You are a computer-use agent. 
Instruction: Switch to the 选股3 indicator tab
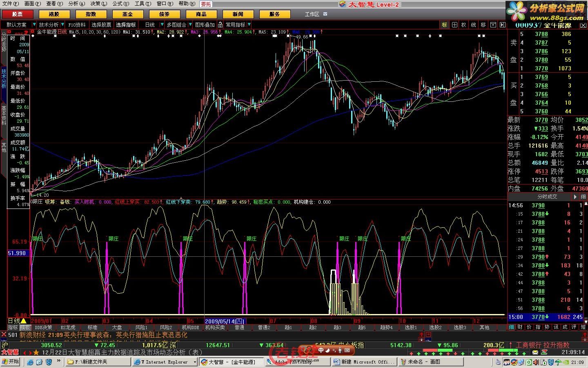(x=460, y=328)
